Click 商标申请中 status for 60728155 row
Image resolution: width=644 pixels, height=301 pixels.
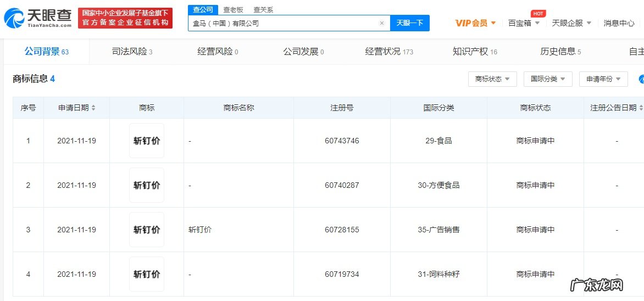click(535, 230)
